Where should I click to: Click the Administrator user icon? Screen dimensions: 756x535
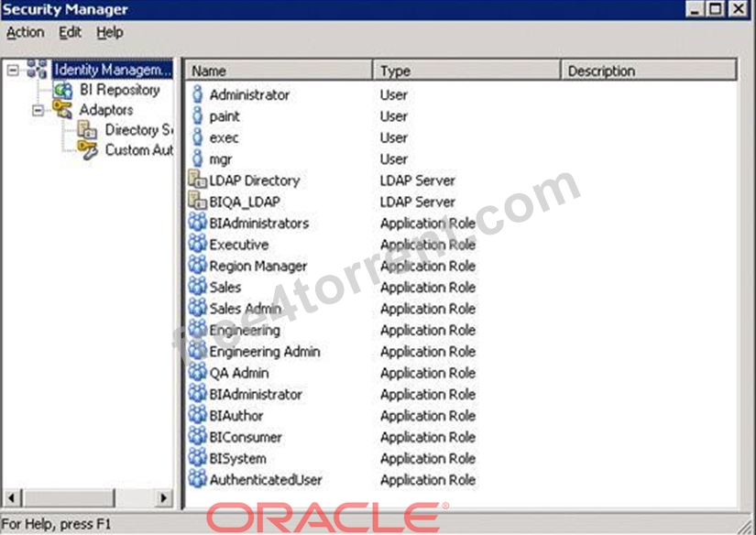[x=197, y=94]
